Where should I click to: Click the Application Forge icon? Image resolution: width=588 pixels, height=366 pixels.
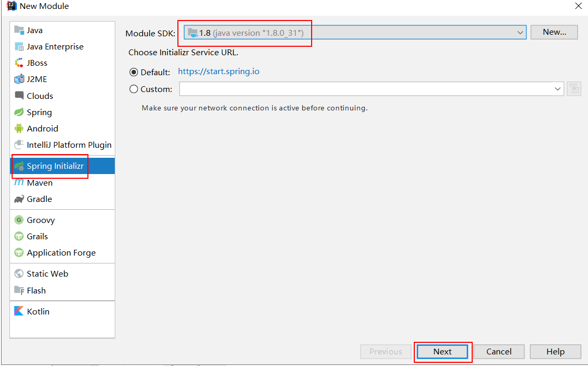pos(19,252)
